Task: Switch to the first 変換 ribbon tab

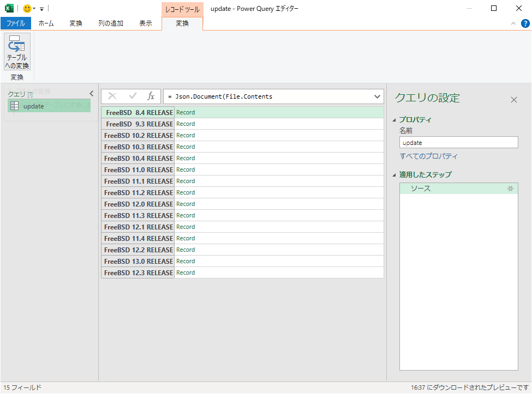Action: coord(76,23)
